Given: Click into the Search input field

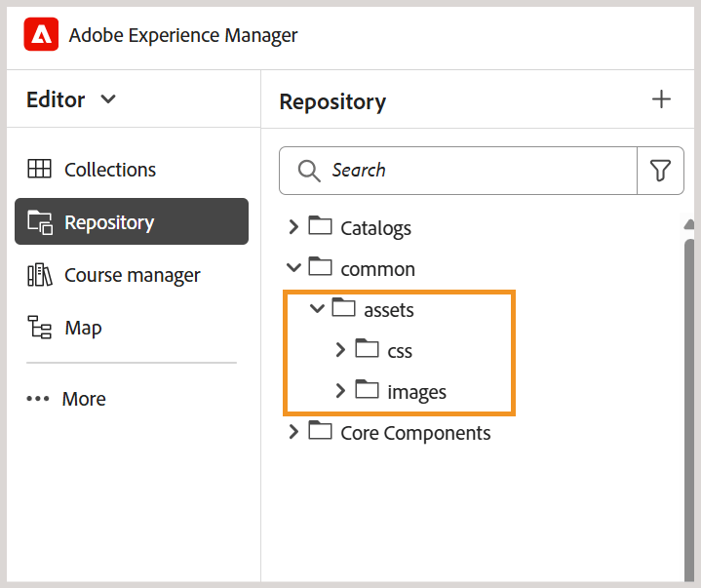Looking at the screenshot, I should 478,171.
